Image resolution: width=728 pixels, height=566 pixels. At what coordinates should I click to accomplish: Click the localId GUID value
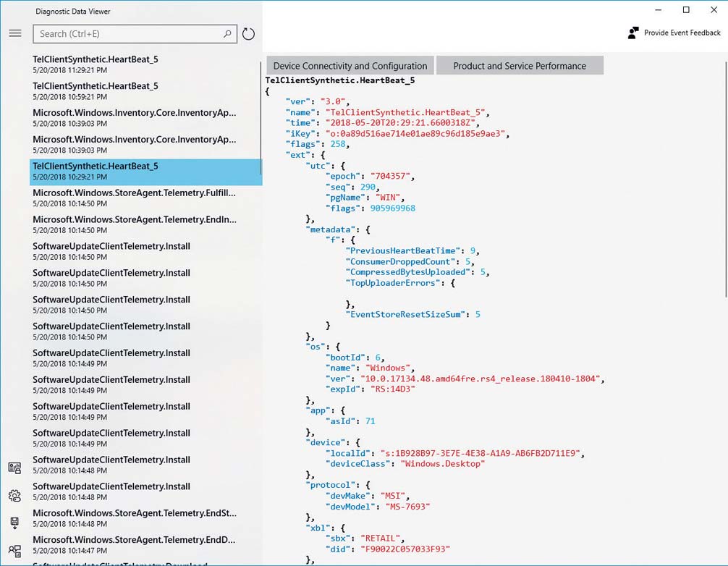click(480, 453)
